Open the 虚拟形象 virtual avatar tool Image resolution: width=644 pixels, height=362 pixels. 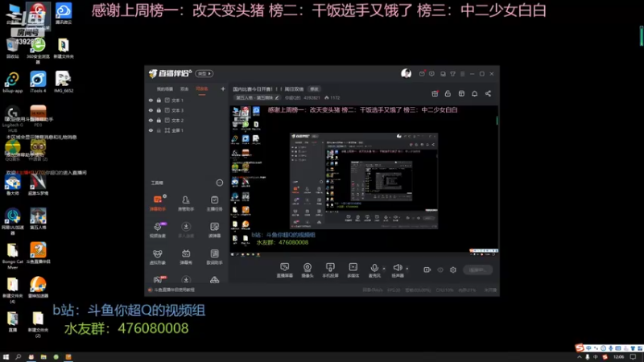click(158, 257)
